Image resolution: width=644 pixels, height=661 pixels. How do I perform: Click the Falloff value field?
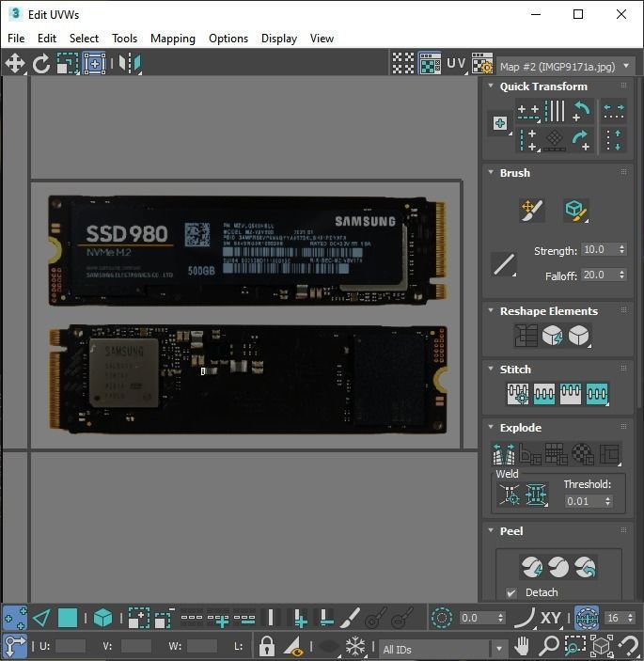pyautogui.click(x=599, y=275)
